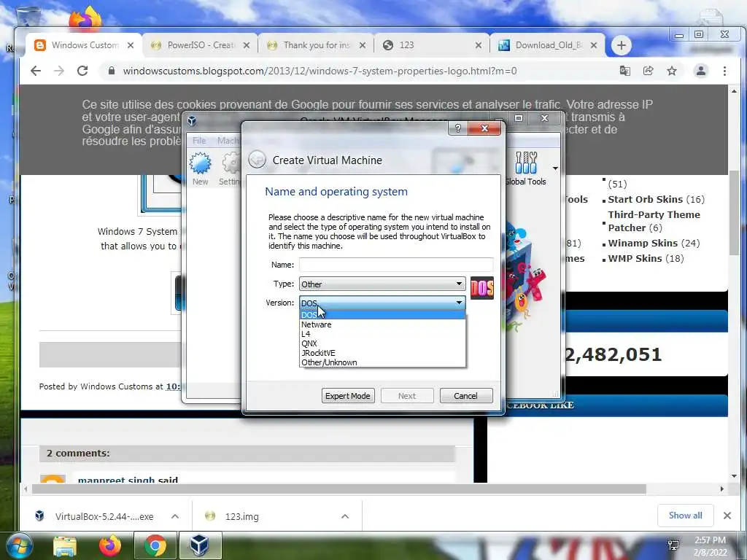
Task: Close the downloads bar
Action: 727,516
